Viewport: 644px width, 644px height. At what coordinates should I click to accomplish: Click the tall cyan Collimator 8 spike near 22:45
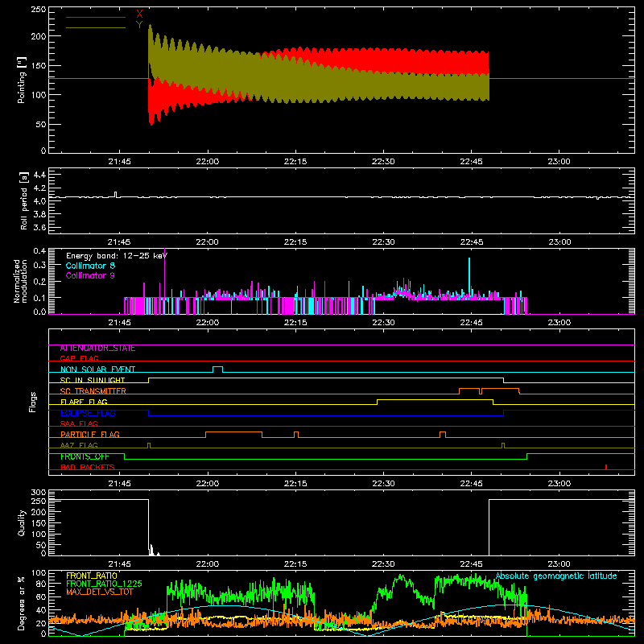coord(469,277)
